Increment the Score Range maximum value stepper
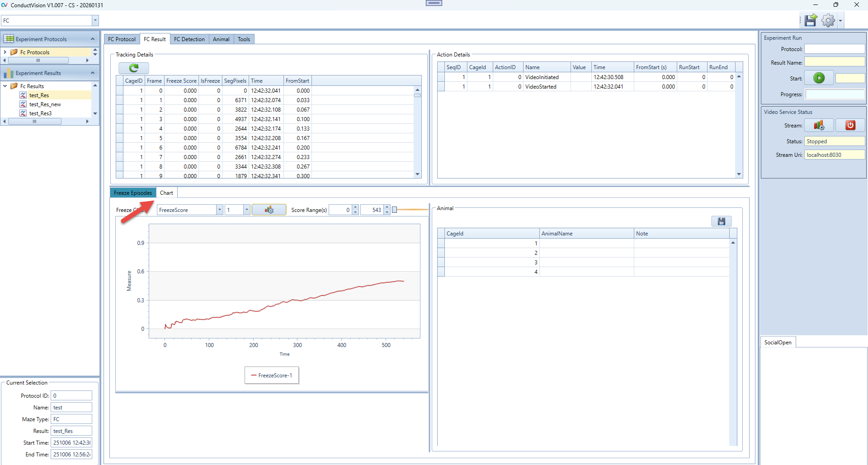Screen dimensions: 868x465 pos(387,207)
